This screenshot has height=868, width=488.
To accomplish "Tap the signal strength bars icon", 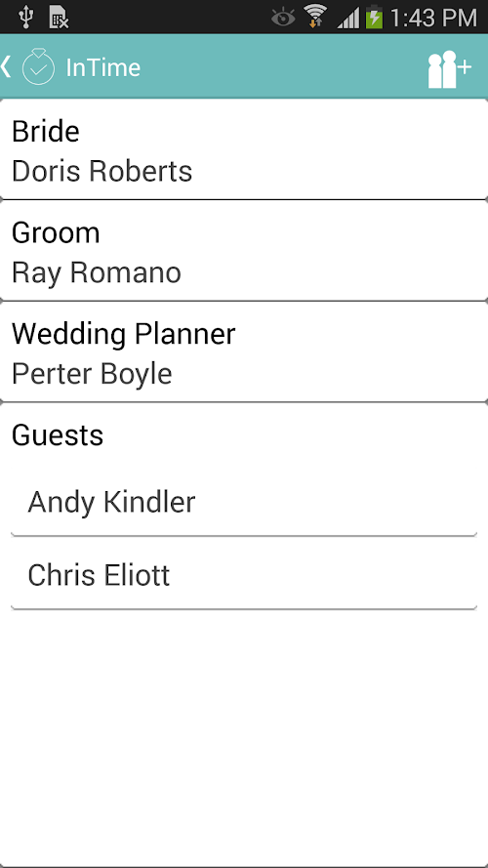I will click(x=348, y=19).
